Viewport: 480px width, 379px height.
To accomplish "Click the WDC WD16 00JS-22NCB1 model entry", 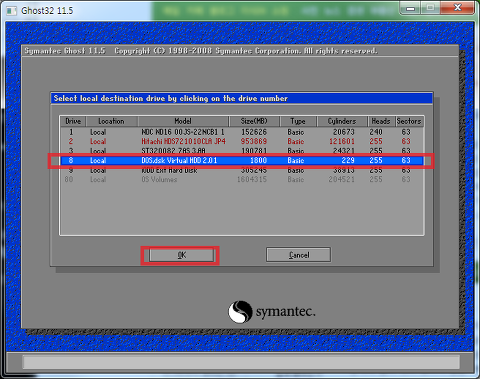I will pos(183,132).
